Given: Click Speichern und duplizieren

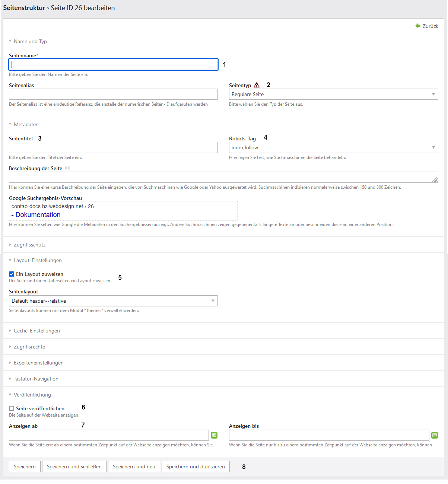Looking at the screenshot, I should 196,467.
